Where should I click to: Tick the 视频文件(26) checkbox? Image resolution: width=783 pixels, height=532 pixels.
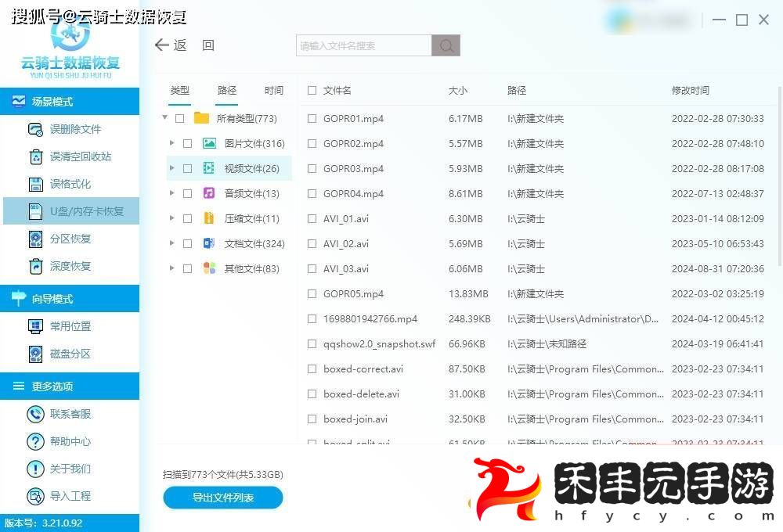[188, 169]
